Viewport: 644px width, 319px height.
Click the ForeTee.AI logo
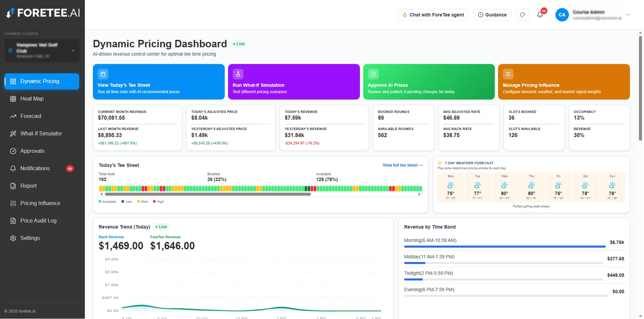click(x=43, y=13)
